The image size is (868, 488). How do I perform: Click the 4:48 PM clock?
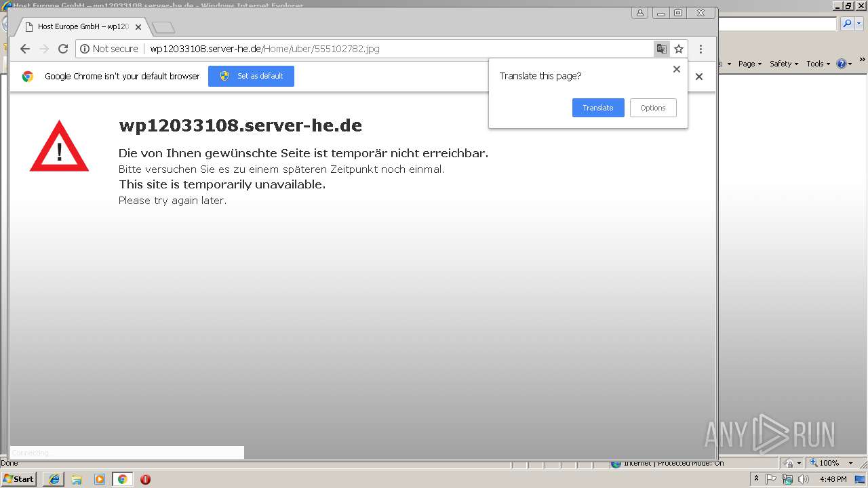[833, 479]
